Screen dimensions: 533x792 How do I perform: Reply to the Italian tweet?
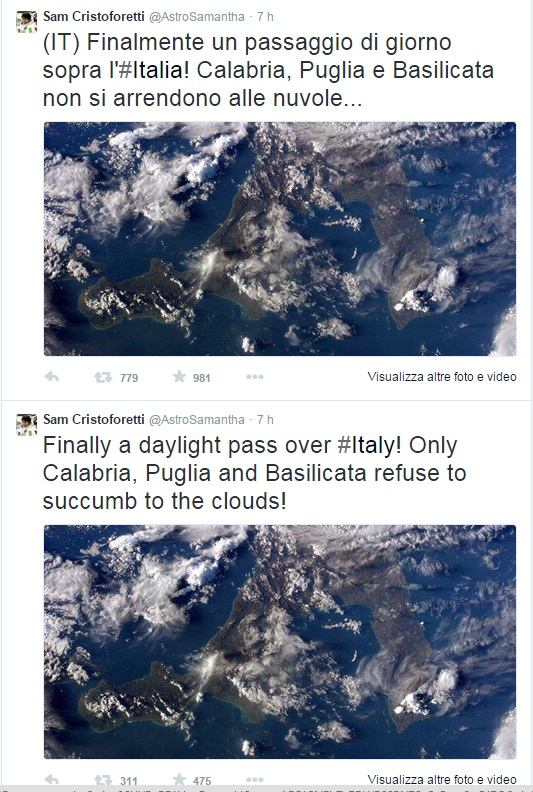point(52,377)
